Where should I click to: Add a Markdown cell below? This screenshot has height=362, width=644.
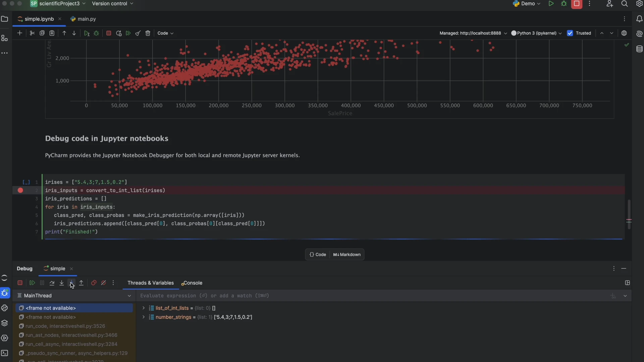click(x=347, y=255)
